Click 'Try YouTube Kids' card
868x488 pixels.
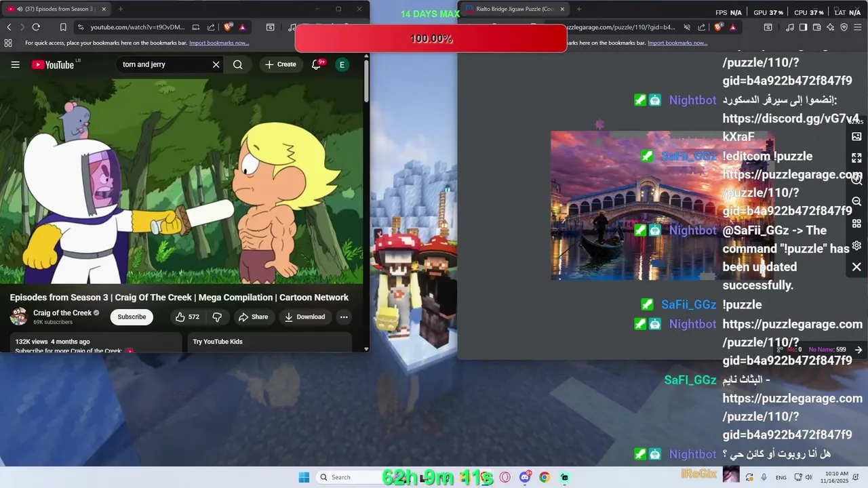click(270, 342)
